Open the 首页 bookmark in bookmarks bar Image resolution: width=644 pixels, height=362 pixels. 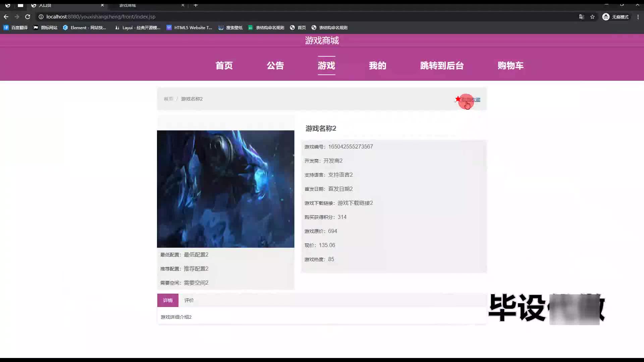(x=298, y=27)
